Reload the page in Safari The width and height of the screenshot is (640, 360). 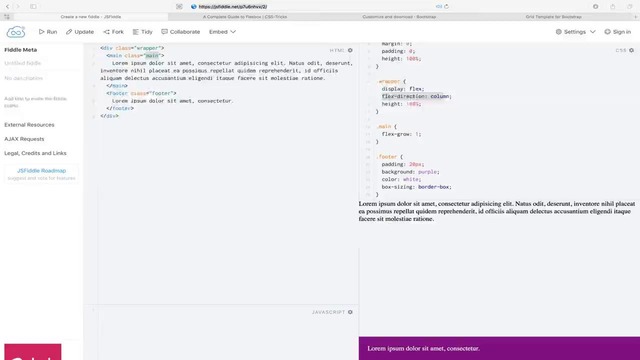(x=447, y=7)
